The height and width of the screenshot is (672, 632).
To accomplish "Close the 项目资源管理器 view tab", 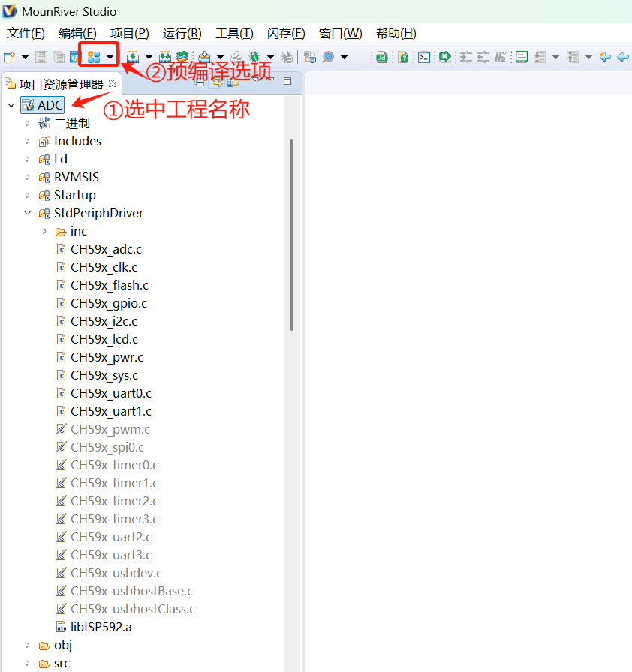I will (113, 83).
